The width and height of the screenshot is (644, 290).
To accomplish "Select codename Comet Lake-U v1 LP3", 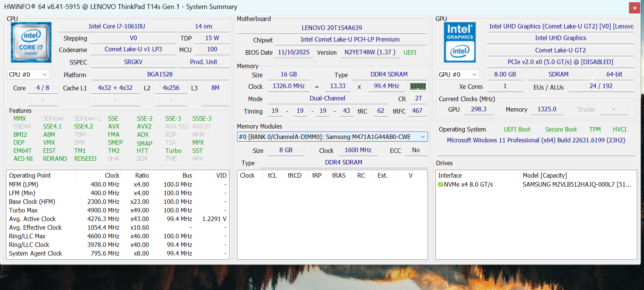I will [x=133, y=49].
